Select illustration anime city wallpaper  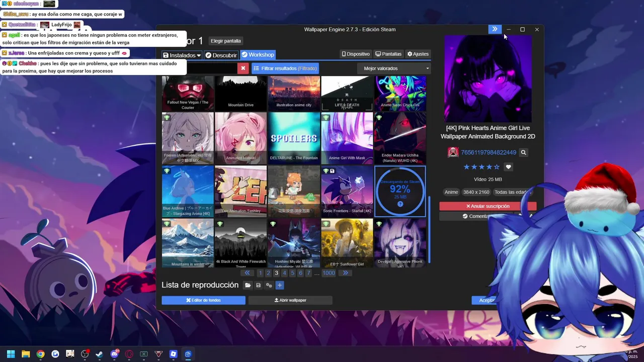(x=294, y=94)
